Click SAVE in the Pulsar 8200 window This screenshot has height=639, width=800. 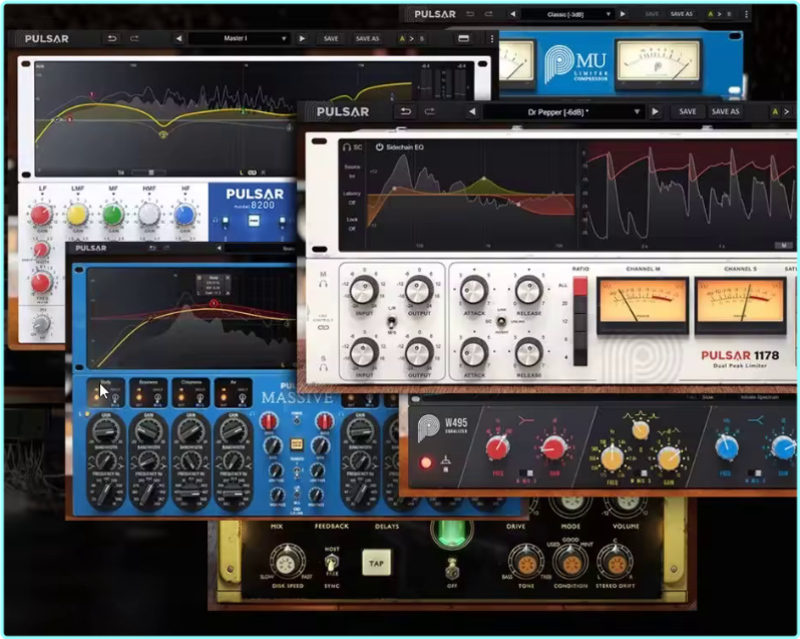pyautogui.click(x=331, y=38)
